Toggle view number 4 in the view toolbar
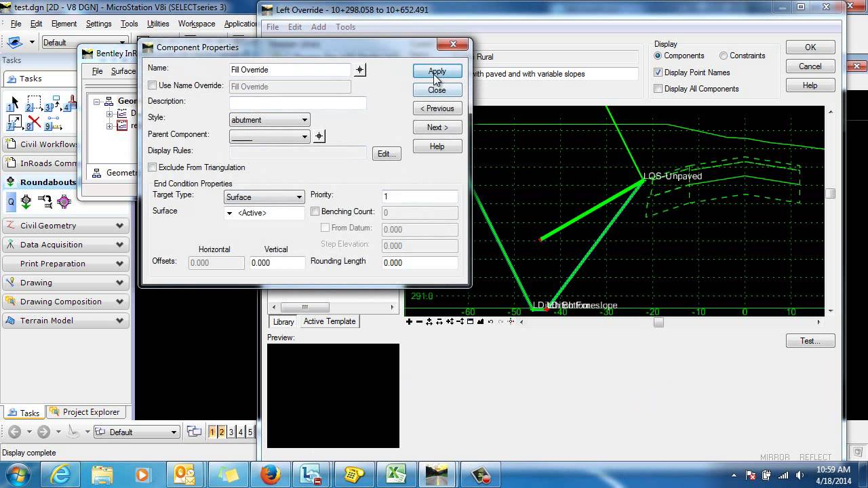The image size is (868, 488). [x=241, y=432]
